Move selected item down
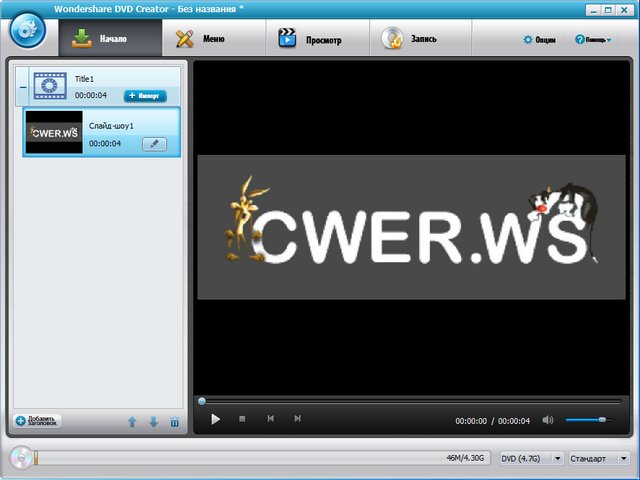Screen dimensions: 640x480 tap(153, 422)
